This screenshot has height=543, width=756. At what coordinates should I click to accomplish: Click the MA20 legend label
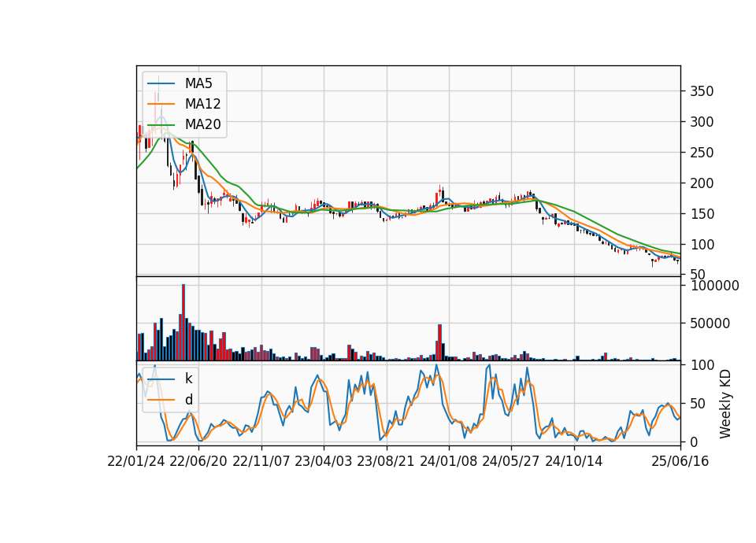click(202, 124)
